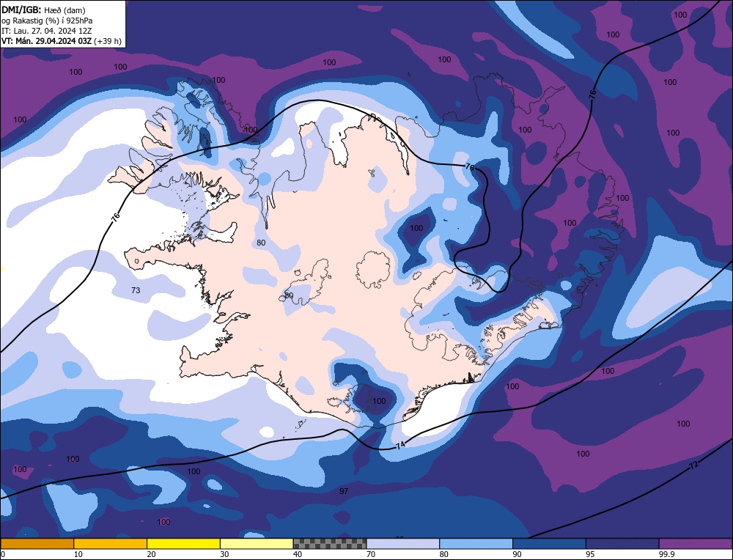
Task: Click the '72' contour line label
Action: [694, 465]
